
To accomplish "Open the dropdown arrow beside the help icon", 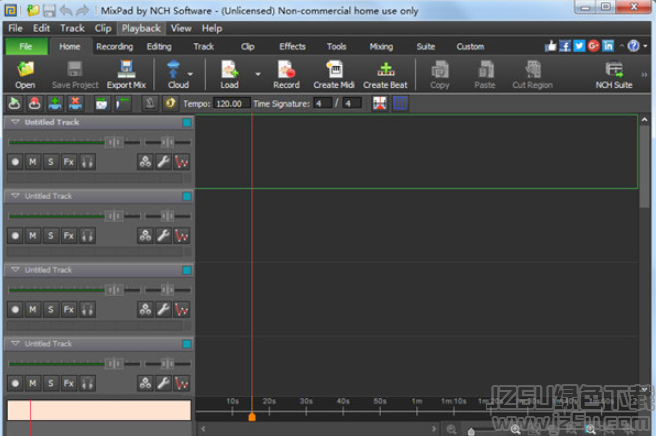I will click(645, 46).
